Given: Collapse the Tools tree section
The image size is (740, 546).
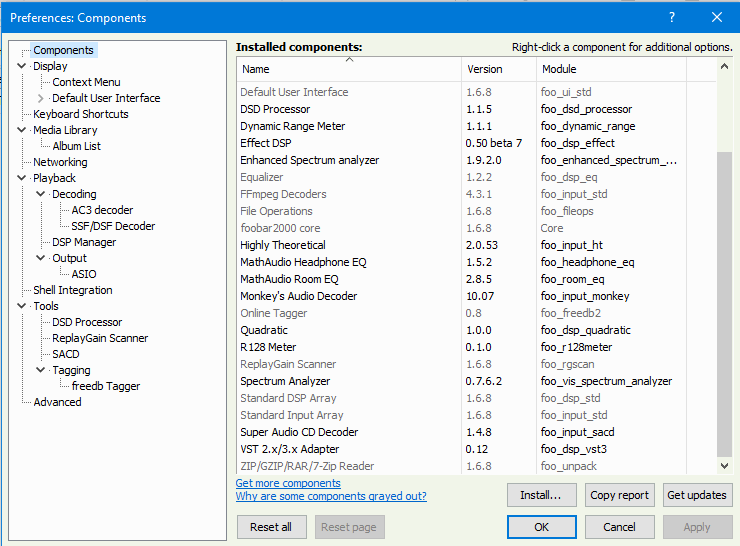Looking at the screenshot, I should pos(22,306).
